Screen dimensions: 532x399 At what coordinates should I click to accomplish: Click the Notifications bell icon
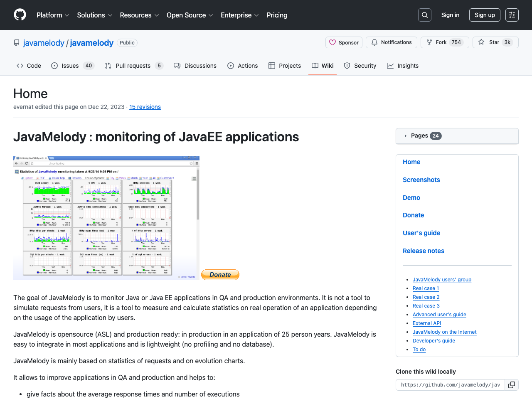click(374, 42)
